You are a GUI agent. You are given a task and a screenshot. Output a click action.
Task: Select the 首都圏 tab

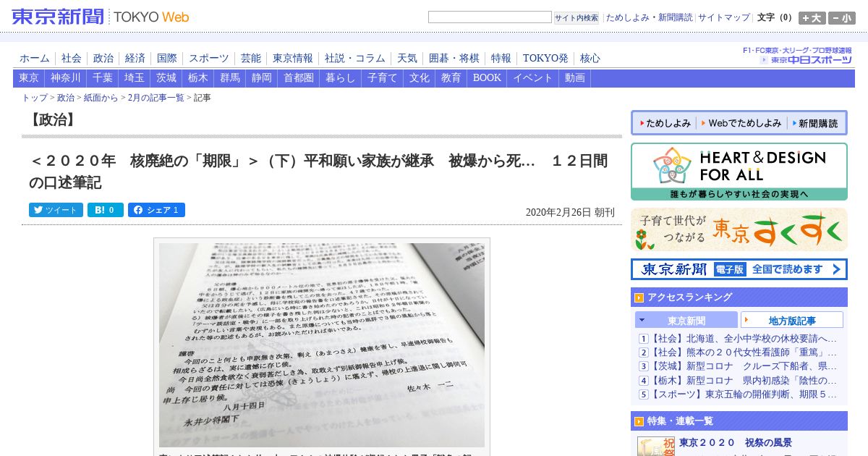[x=299, y=78]
